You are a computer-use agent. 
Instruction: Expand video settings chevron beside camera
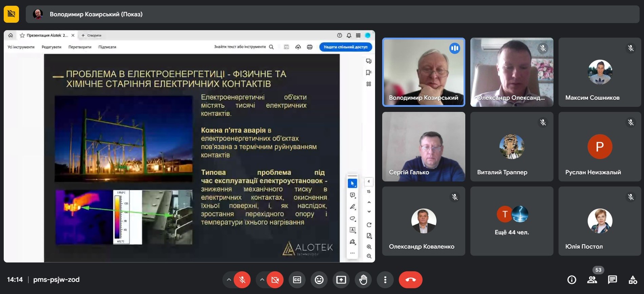click(262, 280)
